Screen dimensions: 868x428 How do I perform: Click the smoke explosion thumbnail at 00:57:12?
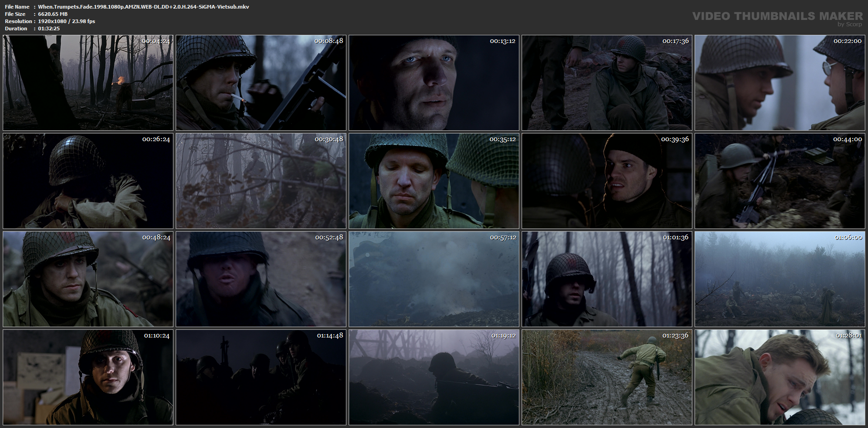(434, 279)
